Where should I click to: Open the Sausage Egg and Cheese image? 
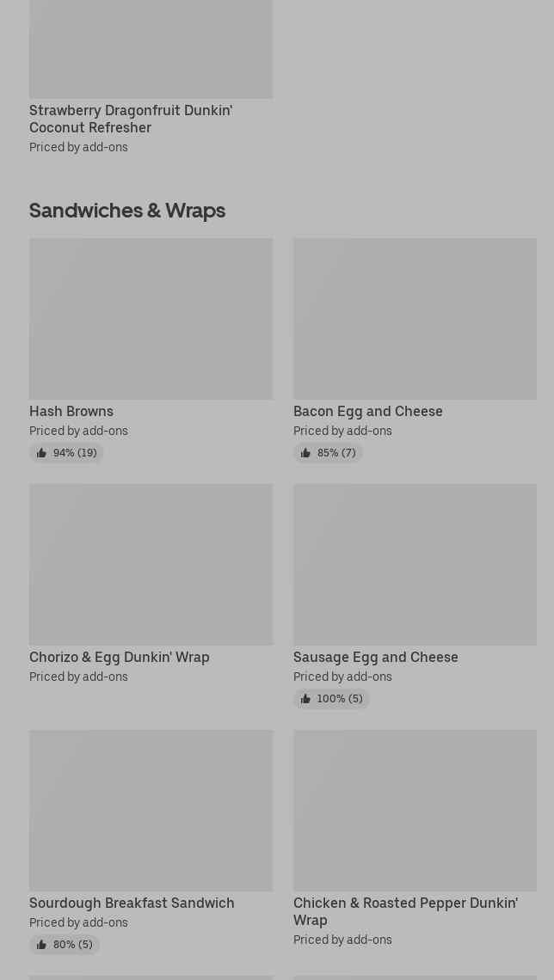[x=415, y=565]
